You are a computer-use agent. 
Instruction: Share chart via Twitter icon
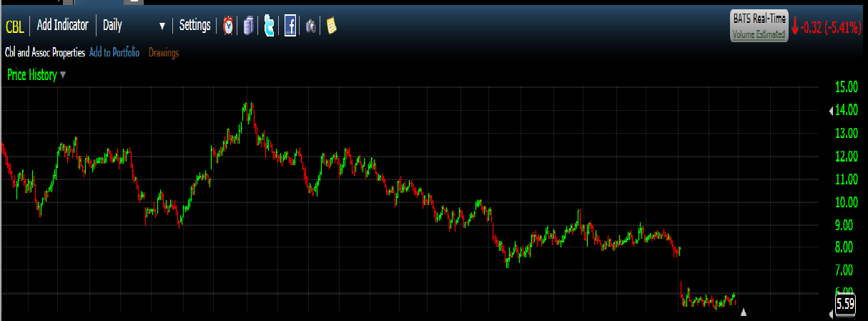269,26
